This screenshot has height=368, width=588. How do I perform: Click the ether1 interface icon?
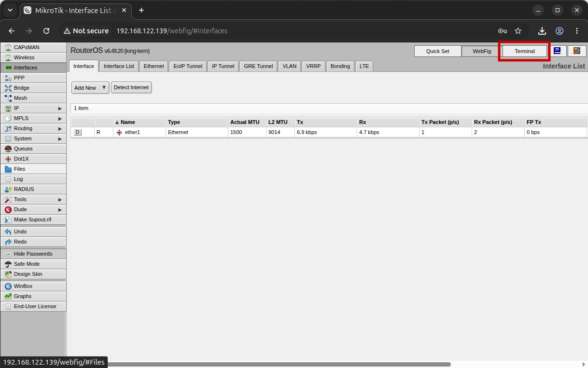(119, 132)
